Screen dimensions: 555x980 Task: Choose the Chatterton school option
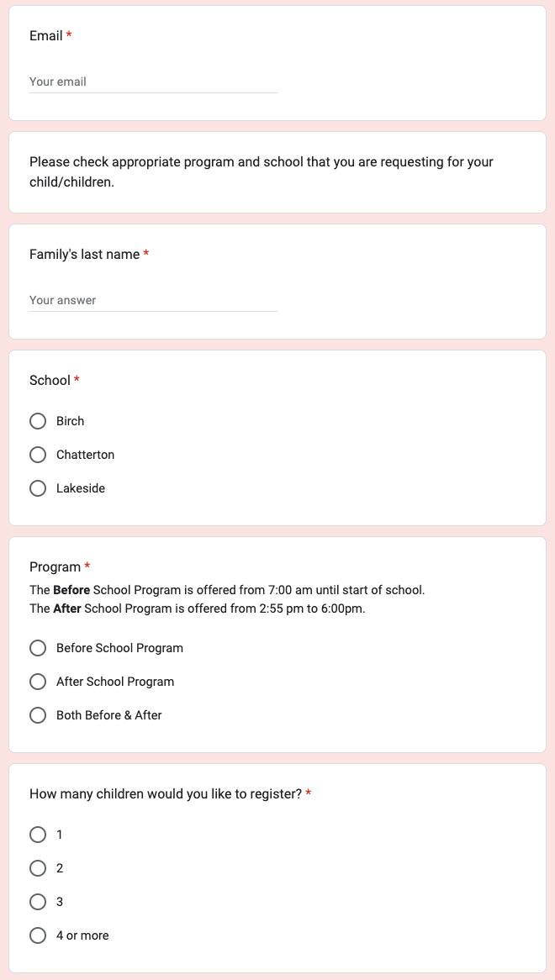(x=38, y=455)
